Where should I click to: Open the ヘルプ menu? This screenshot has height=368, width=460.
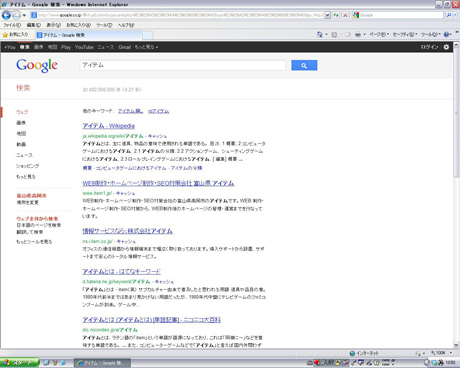point(126,25)
